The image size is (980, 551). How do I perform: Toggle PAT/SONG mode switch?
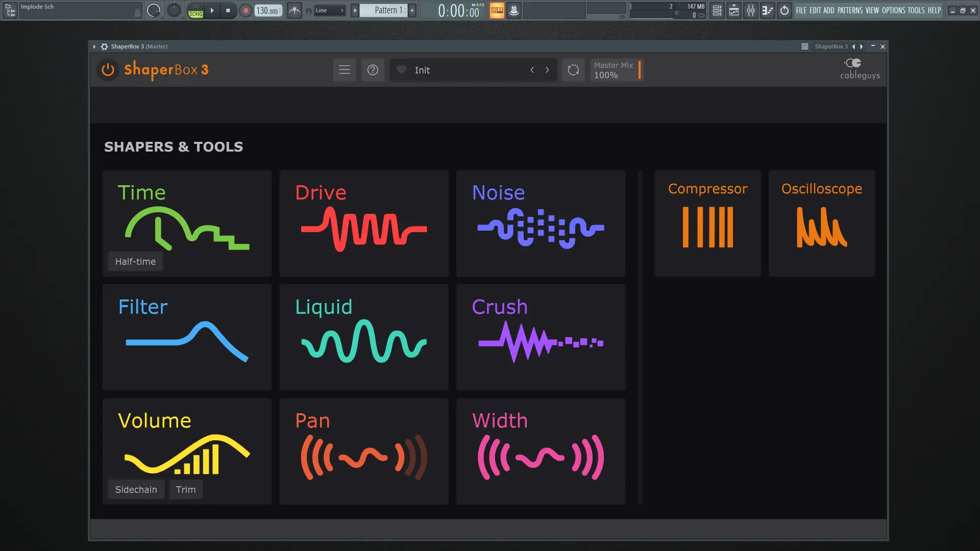pyautogui.click(x=195, y=10)
